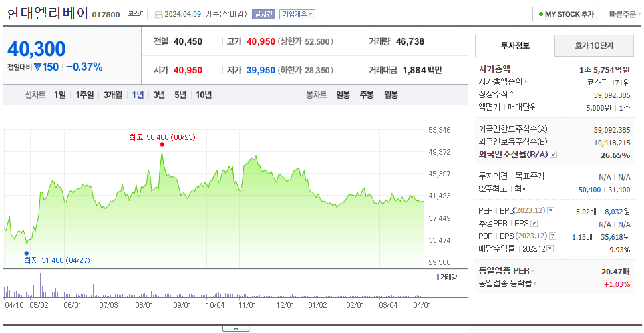Click the 동일업종 PER link
Screen dimensions: 644x333
[x=504, y=271]
